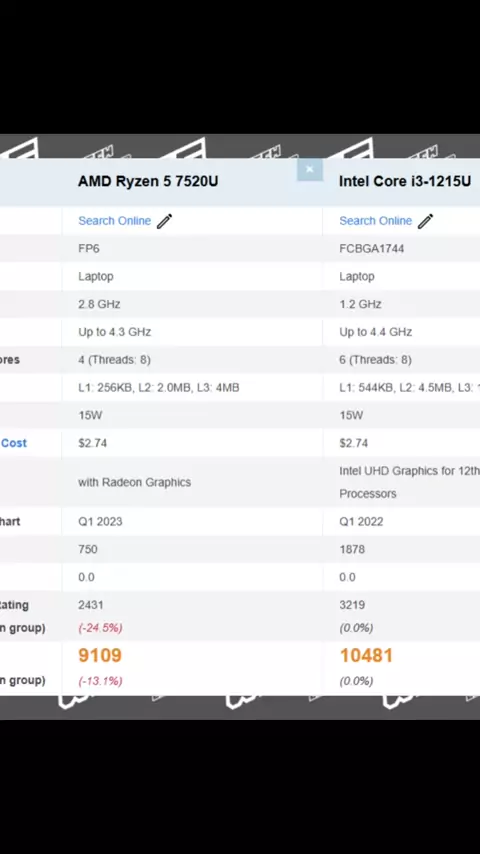Viewport: 480px width, 854px height.
Task: Click the orange 10481 CPU mark score
Action: point(366,655)
